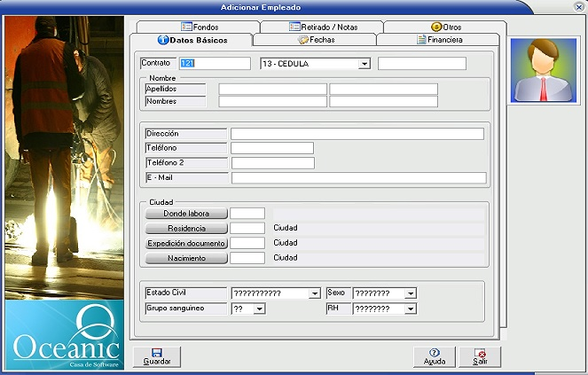Go to the Financiera tab
Viewport: 588px width, 375px height.
coord(438,40)
